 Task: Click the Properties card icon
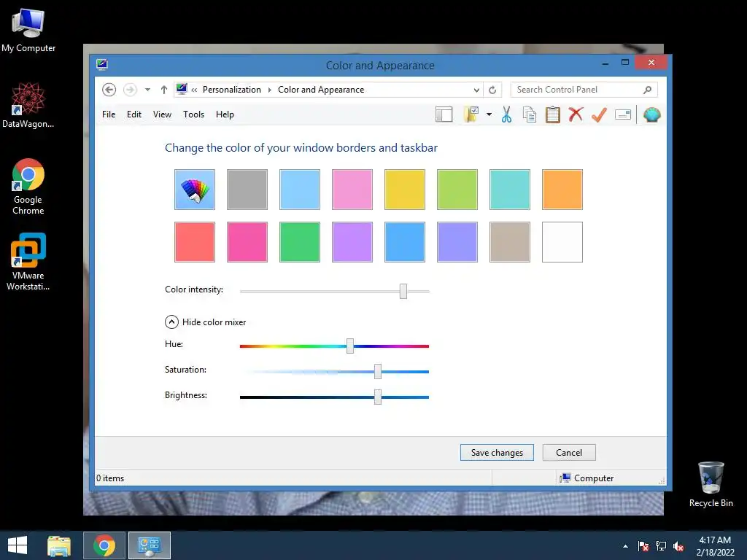(623, 114)
